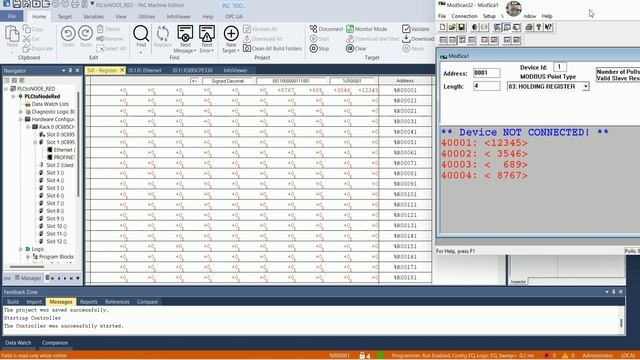640x360 pixels.
Task: Click the Copy button
Action: click(33, 29)
